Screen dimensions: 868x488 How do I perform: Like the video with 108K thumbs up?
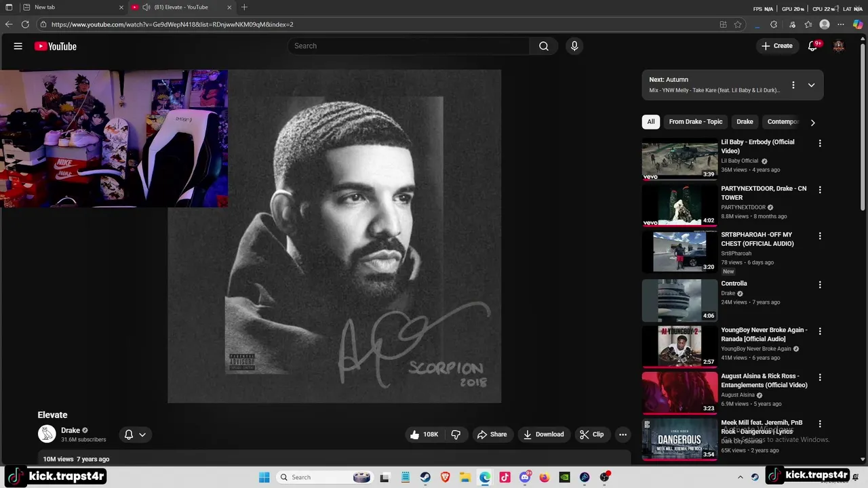[x=424, y=434]
